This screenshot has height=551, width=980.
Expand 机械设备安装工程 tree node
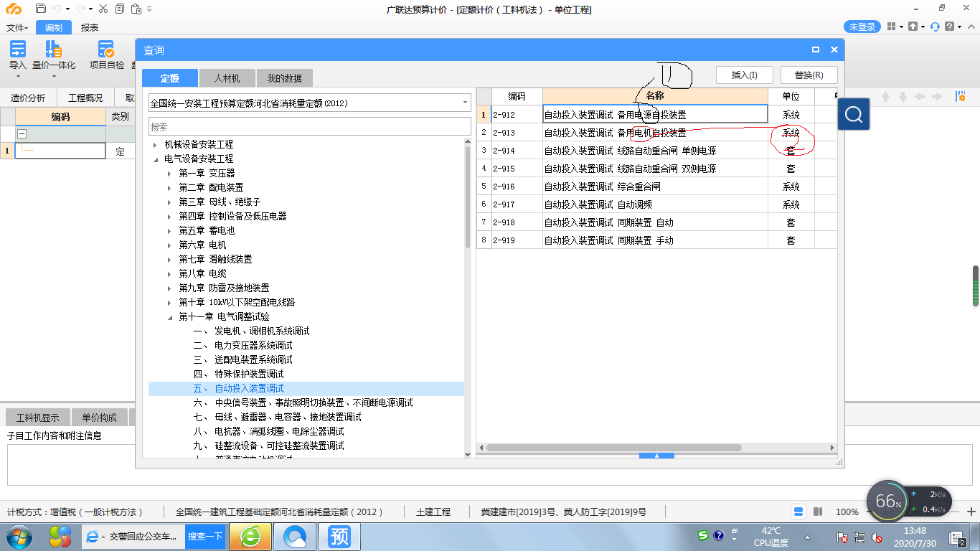[154, 144]
